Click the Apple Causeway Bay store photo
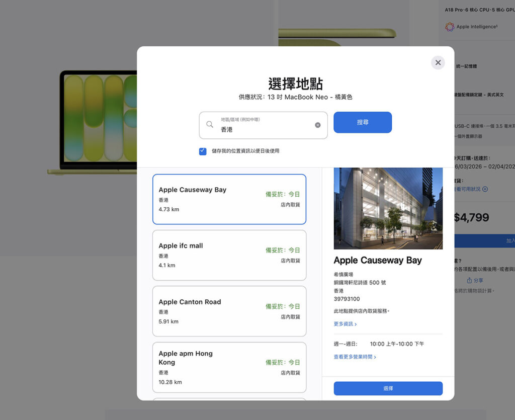Image resolution: width=515 pixels, height=420 pixels. coord(388,208)
